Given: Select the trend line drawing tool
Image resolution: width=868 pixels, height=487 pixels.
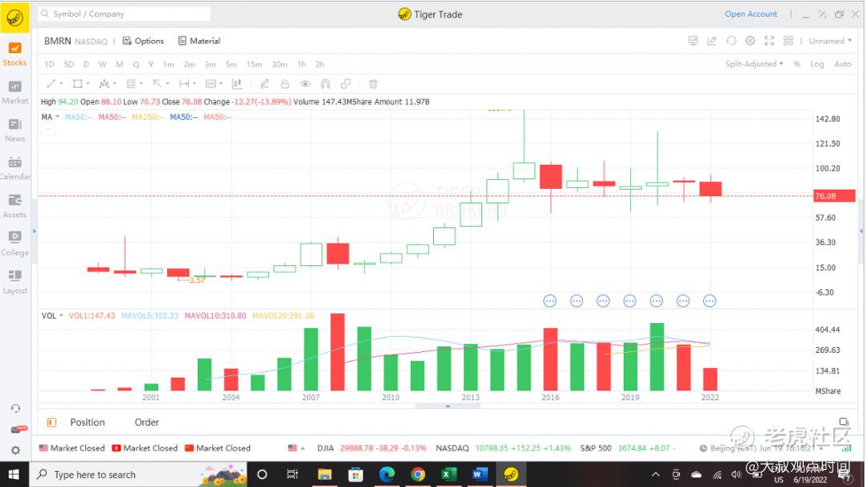Looking at the screenshot, I should 51,84.
